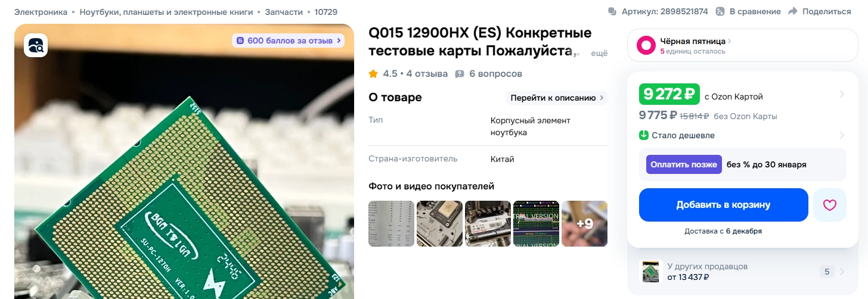
Task: Expand the Ozon Картой price chevron
Action: coord(842,94)
